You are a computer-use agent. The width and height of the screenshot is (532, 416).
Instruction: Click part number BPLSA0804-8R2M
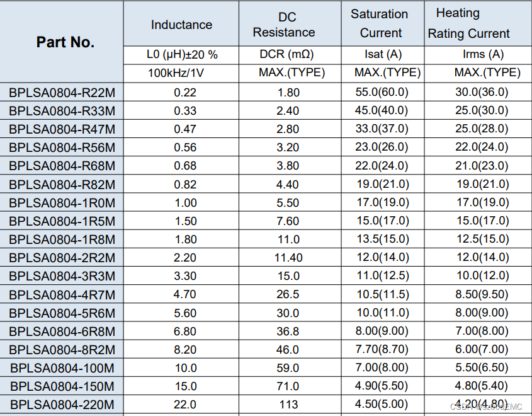tap(62, 350)
